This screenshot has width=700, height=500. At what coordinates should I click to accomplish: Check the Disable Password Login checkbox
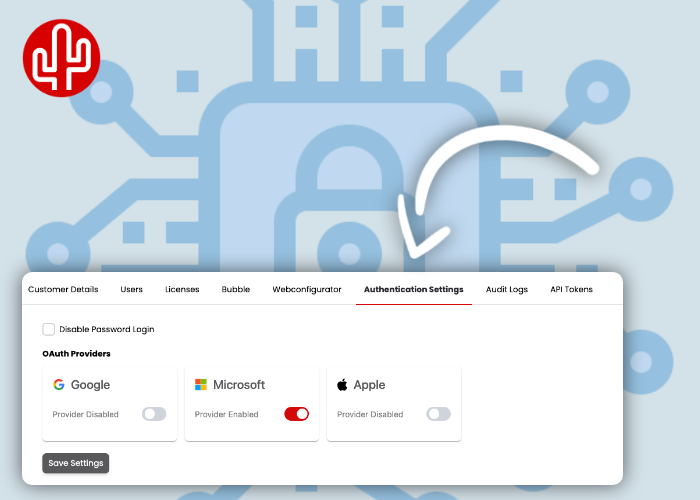click(x=49, y=329)
